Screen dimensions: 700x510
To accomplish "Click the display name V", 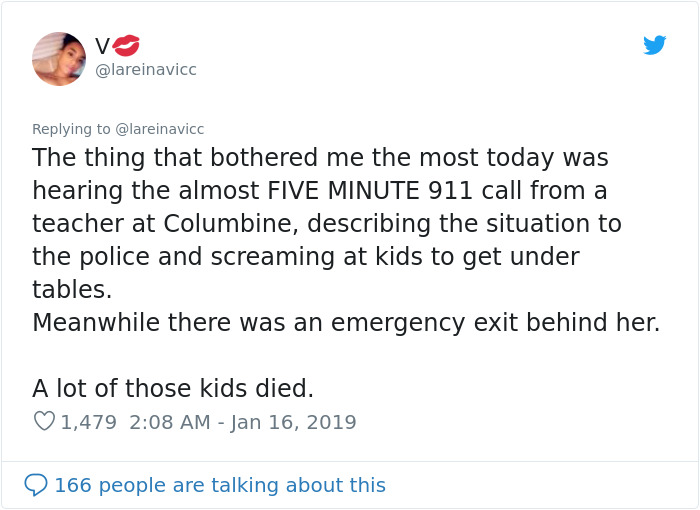I will (102, 46).
